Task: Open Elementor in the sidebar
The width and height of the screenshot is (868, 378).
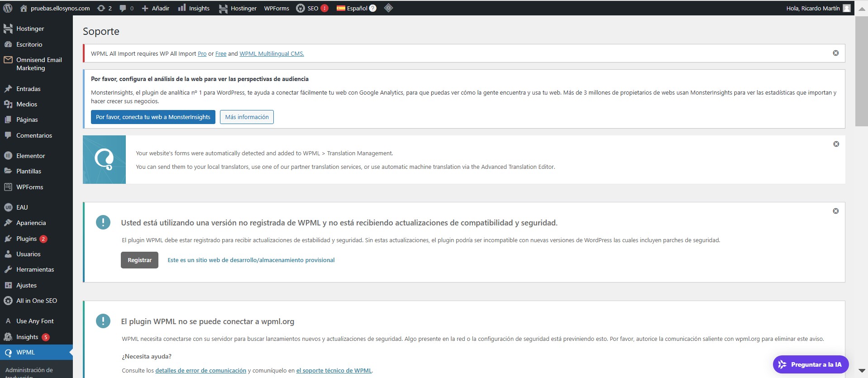Action: pos(36,156)
